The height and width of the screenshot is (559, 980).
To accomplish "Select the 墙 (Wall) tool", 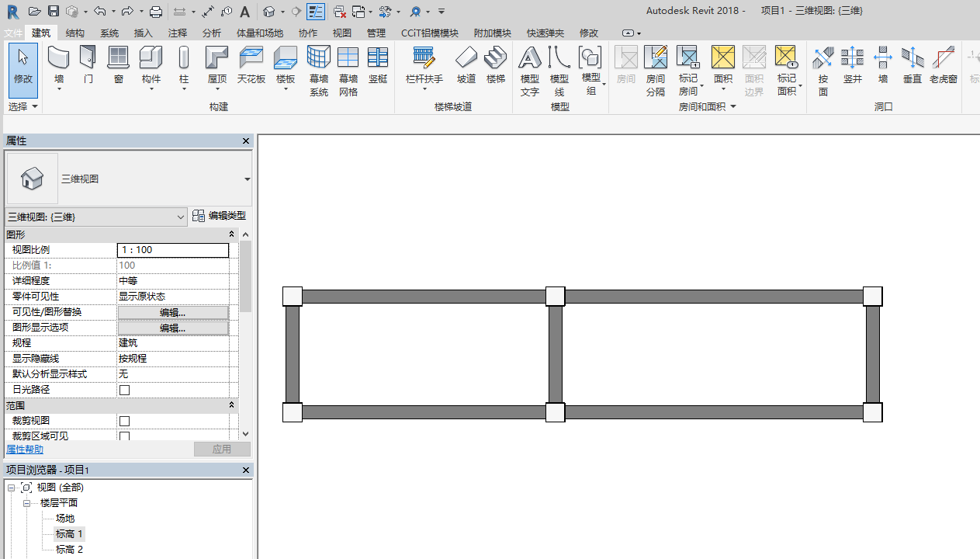I will (x=59, y=68).
